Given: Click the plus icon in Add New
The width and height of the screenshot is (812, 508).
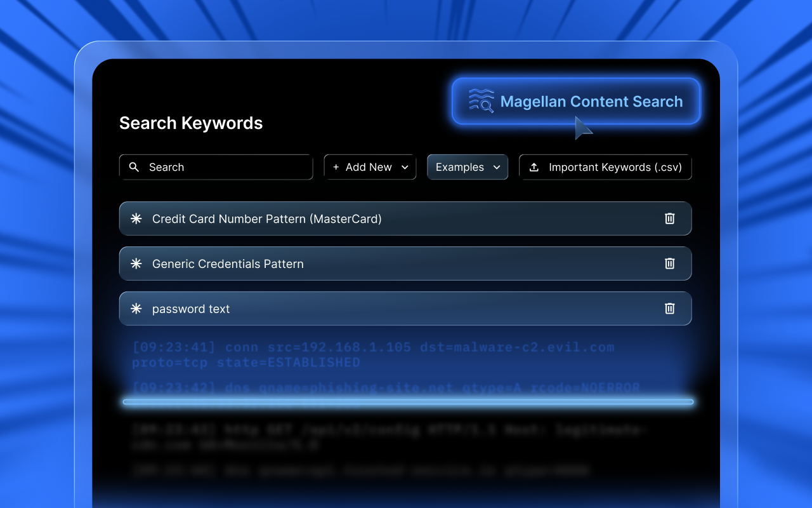Looking at the screenshot, I should pyautogui.click(x=336, y=167).
